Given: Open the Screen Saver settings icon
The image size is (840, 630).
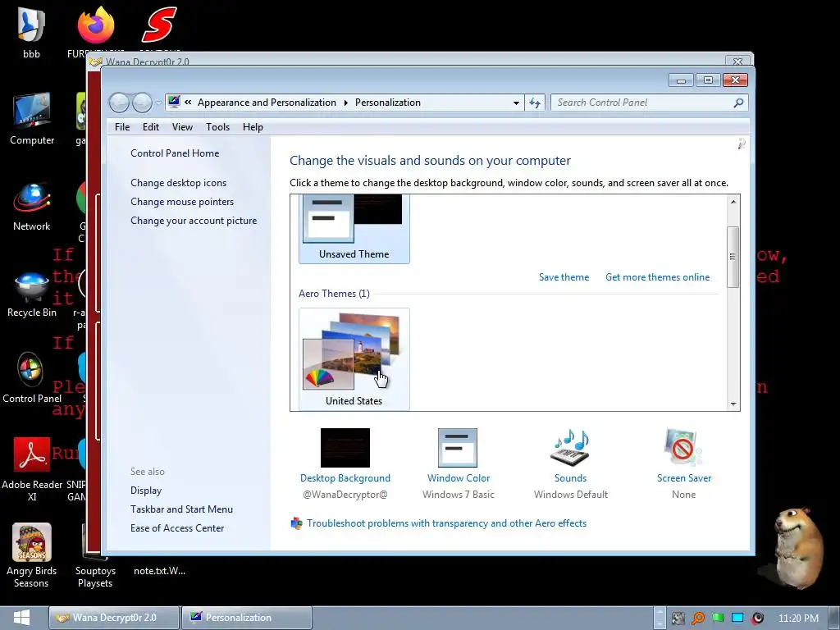Looking at the screenshot, I should (x=683, y=447).
